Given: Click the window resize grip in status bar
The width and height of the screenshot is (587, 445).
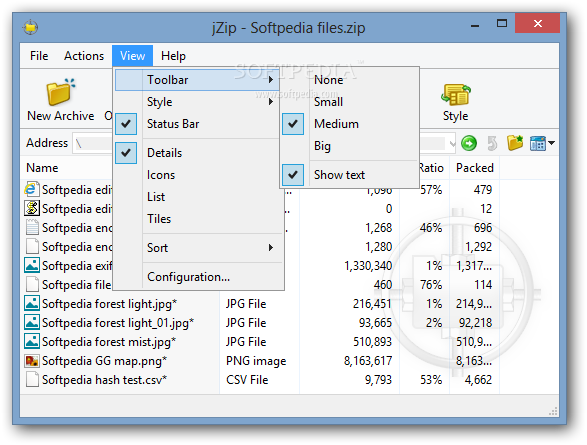Looking at the screenshot, I should [553, 412].
